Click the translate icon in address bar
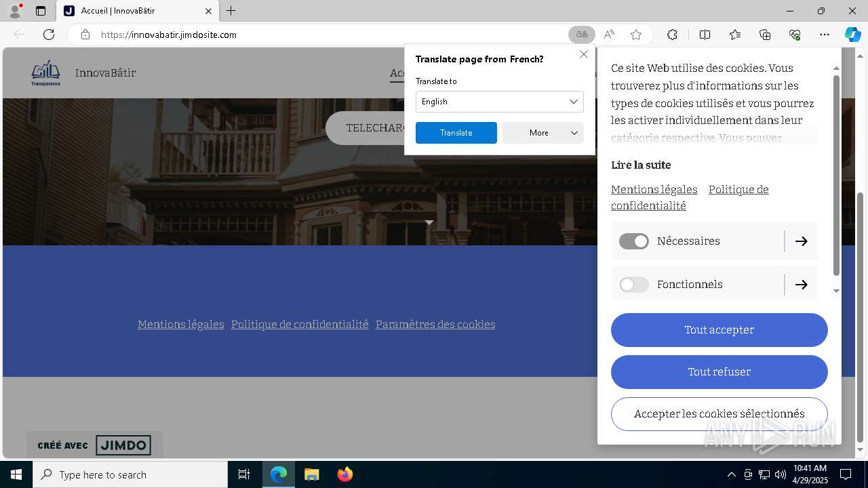This screenshot has width=868, height=488. (x=581, y=35)
